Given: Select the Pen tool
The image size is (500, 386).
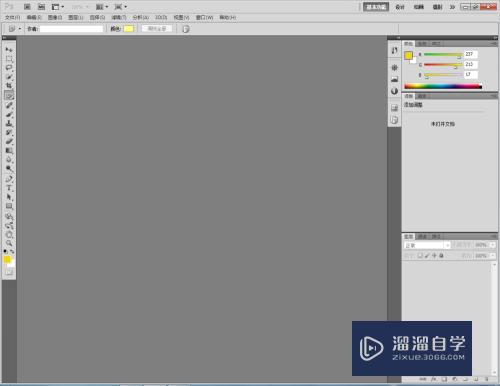Looking at the screenshot, I should tap(9, 179).
